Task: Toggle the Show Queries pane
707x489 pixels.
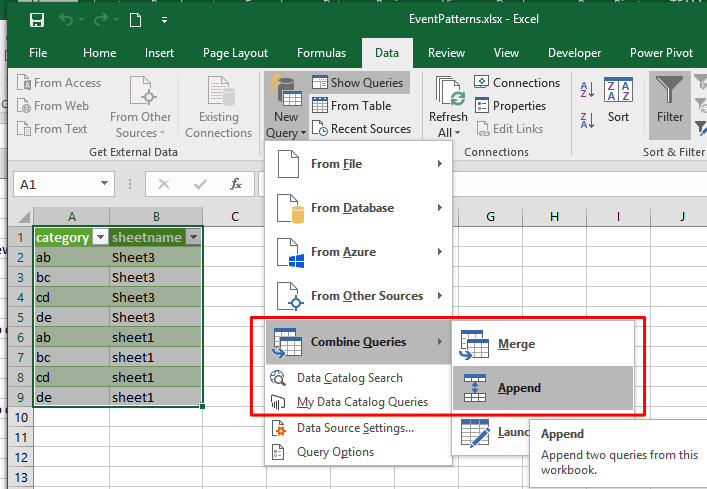Action: coord(359,83)
